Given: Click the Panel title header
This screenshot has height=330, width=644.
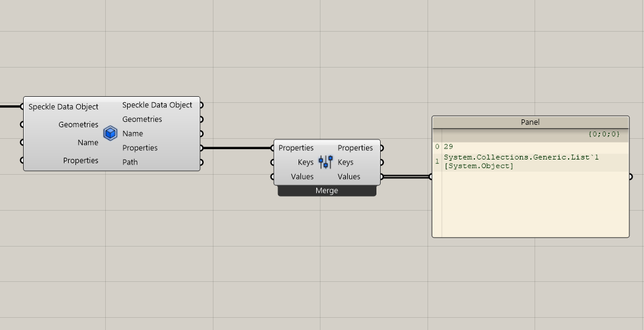Looking at the screenshot, I should [530, 122].
